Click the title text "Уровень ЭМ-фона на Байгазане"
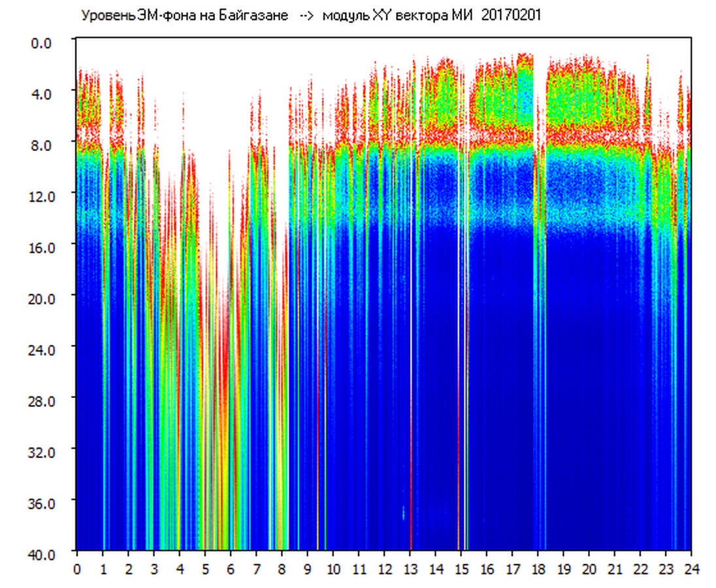 click(184, 16)
